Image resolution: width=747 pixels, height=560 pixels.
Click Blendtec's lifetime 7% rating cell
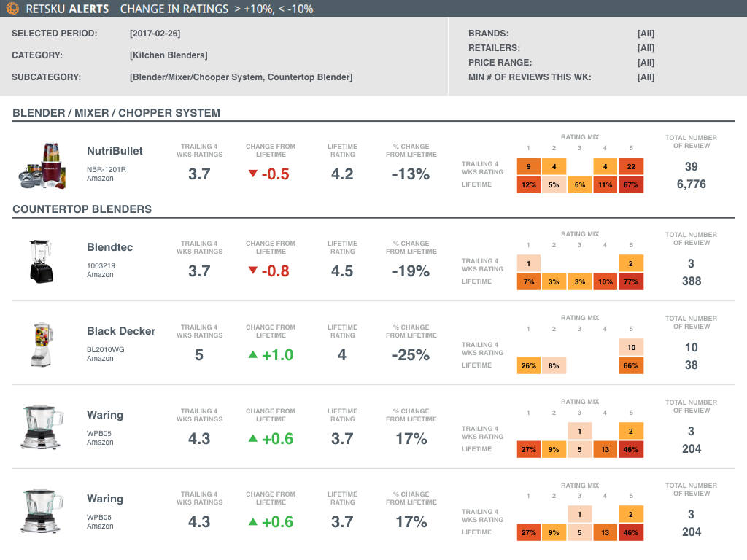click(529, 282)
